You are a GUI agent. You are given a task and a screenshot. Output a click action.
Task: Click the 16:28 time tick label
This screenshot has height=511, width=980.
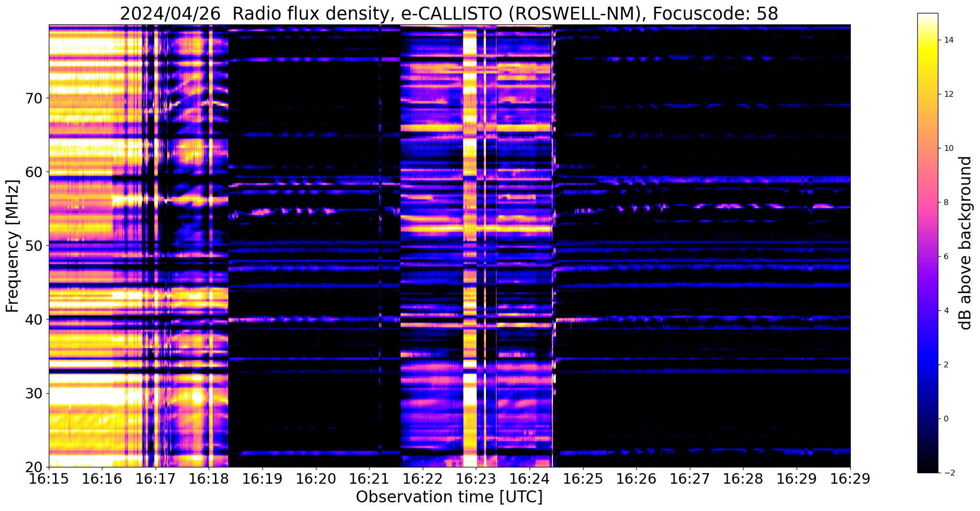743,478
